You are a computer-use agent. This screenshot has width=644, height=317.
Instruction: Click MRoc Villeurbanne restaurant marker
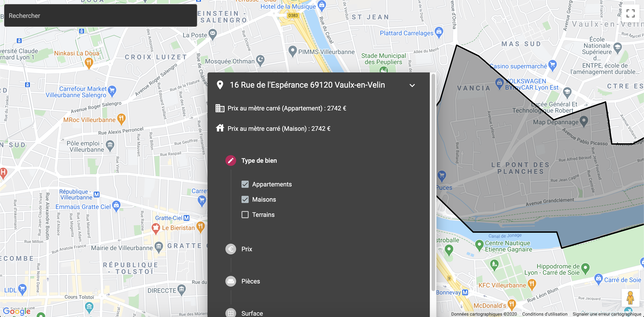pos(121,118)
